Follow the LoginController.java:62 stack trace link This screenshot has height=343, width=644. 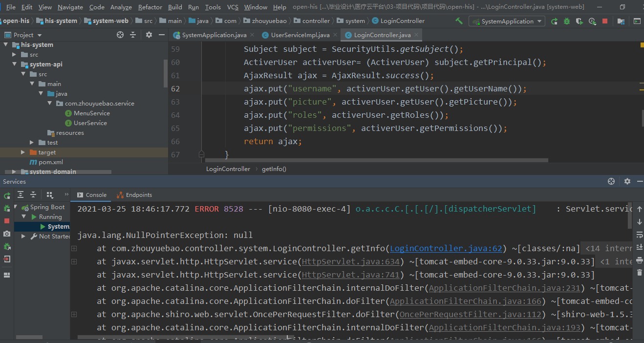446,248
